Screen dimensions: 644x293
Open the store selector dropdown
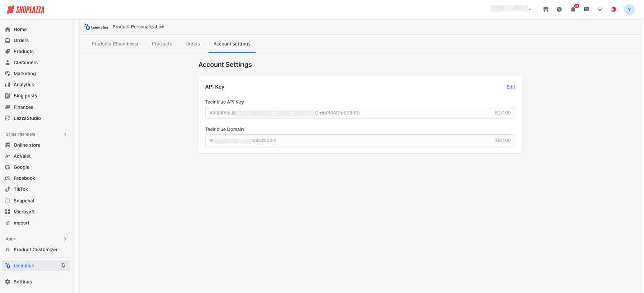(x=511, y=9)
